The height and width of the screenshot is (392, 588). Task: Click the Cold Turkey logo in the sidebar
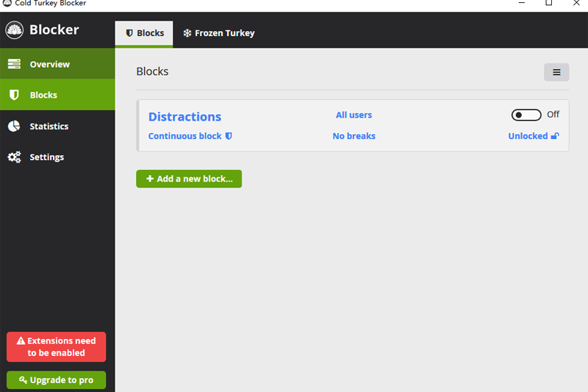pyautogui.click(x=15, y=30)
